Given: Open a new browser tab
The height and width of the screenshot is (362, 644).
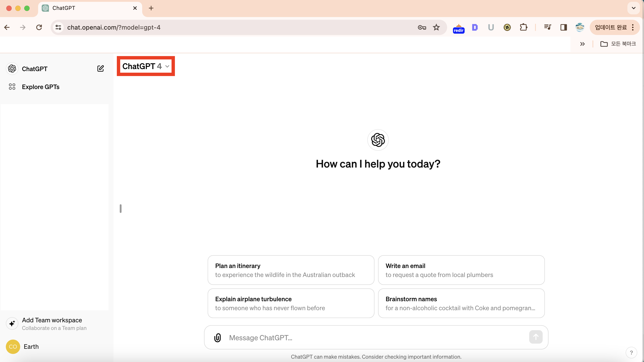Looking at the screenshot, I should tap(151, 8).
